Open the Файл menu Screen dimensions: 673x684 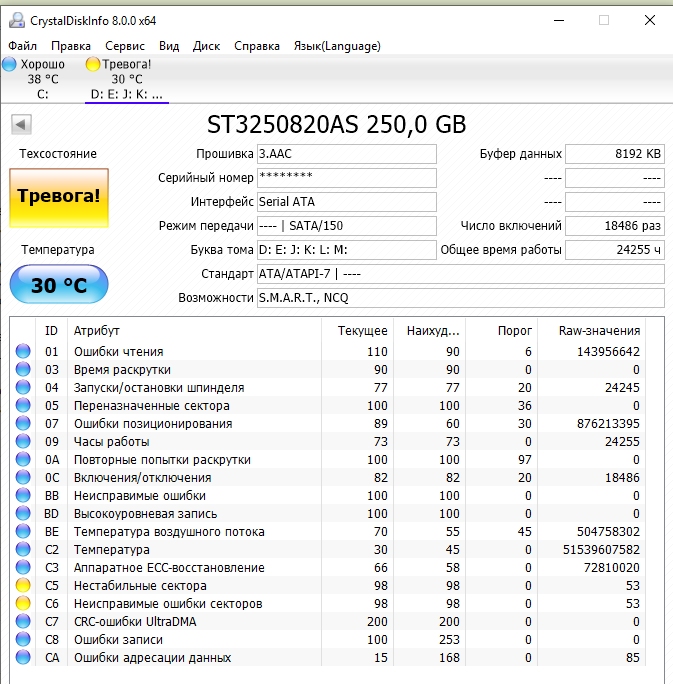pyautogui.click(x=23, y=46)
